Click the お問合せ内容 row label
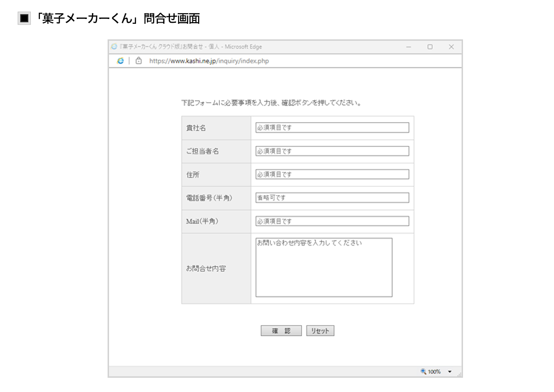Viewport: 554px width, 392px height. (206, 269)
